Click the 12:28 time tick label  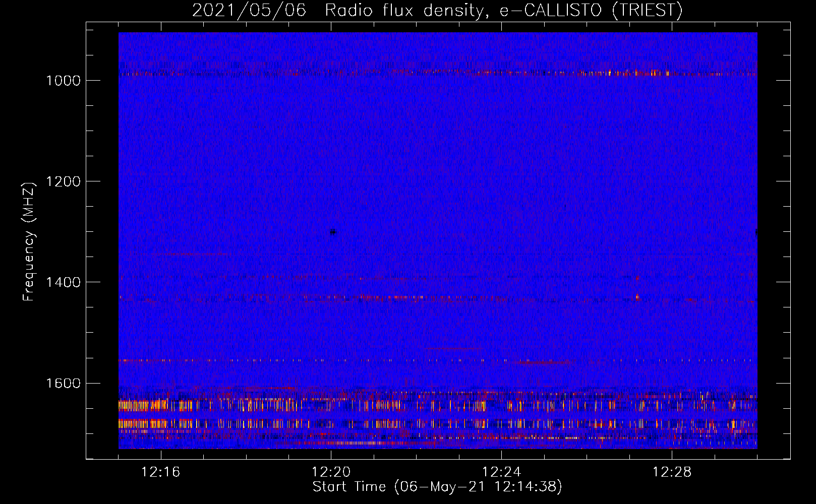click(x=672, y=472)
